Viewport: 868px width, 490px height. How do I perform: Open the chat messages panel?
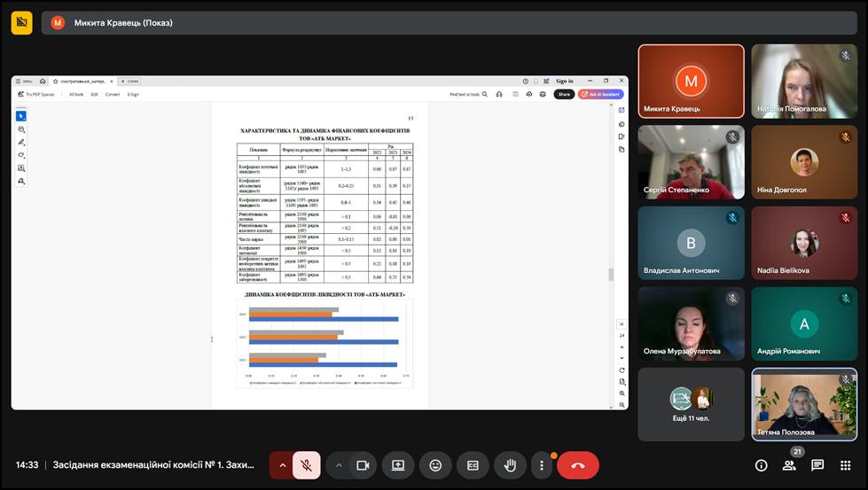[817, 465]
